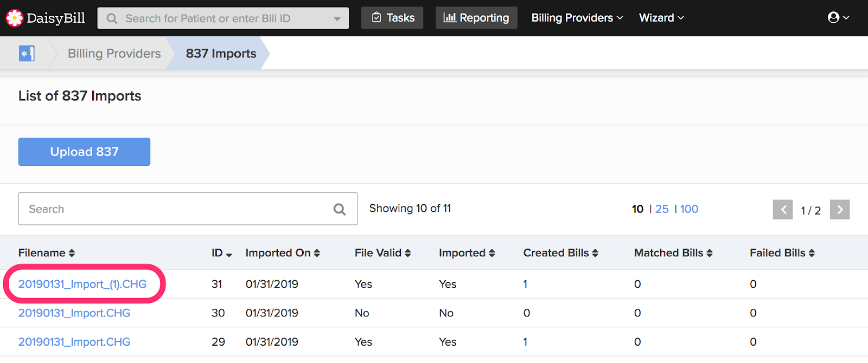Go to next page arrow

[840, 210]
